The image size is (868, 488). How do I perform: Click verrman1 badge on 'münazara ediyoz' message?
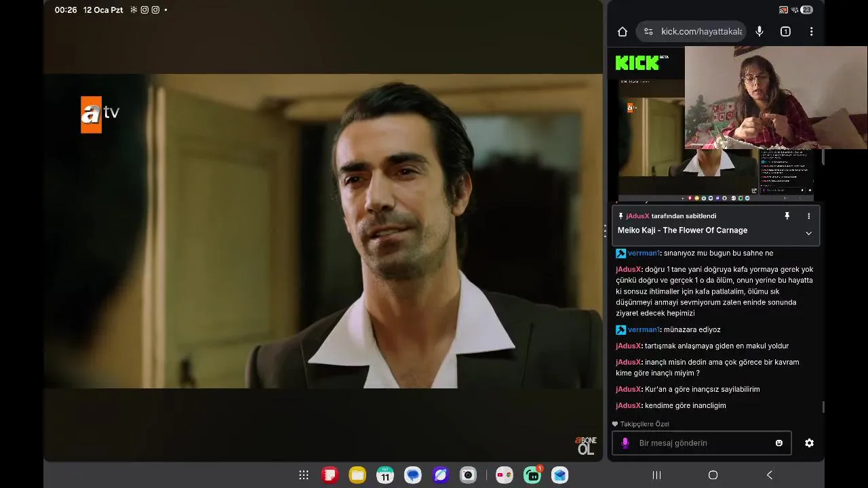(x=620, y=329)
